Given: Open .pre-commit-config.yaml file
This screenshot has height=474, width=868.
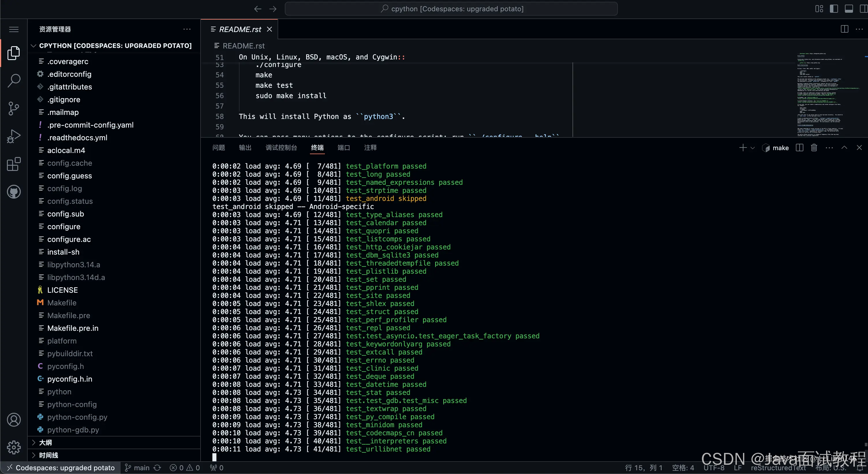Looking at the screenshot, I should click(x=114, y=125).
